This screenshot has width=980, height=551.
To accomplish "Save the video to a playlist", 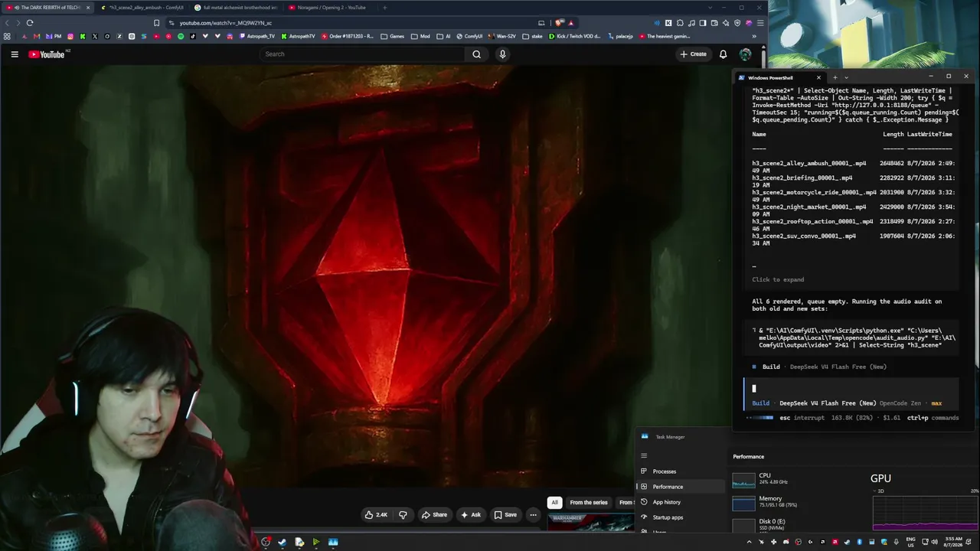I will coord(505,515).
